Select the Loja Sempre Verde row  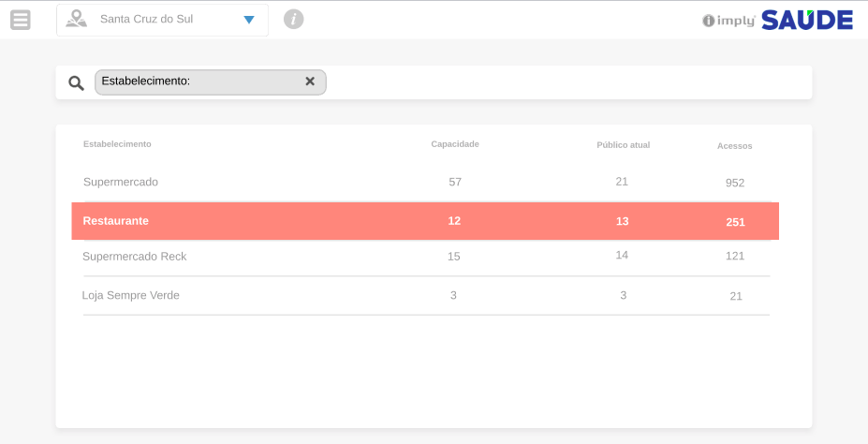tap(131, 295)
